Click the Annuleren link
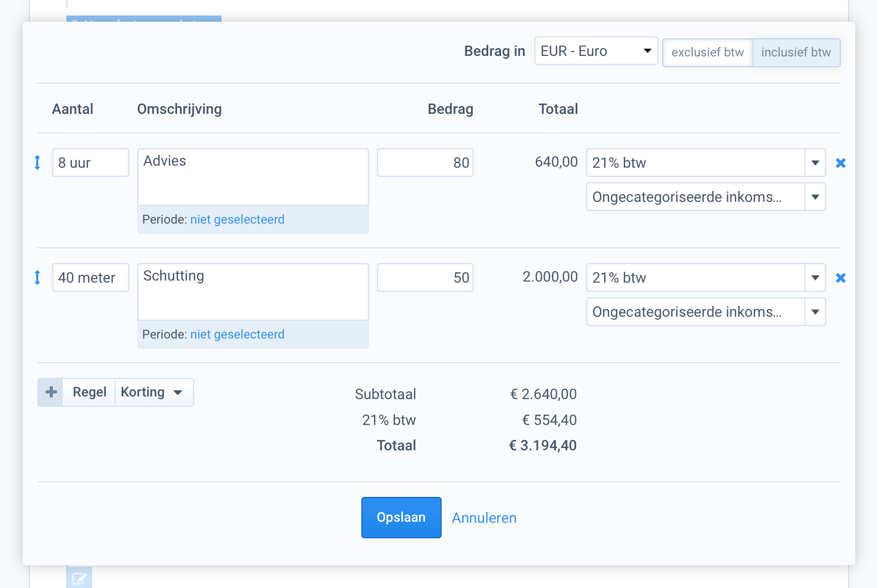This screenshot has height=588, width=877. point(484,518)
